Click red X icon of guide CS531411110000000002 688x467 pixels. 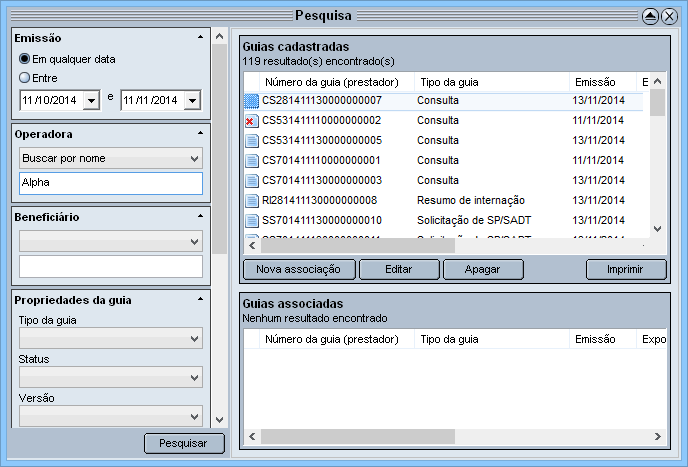tap(252, 121)
